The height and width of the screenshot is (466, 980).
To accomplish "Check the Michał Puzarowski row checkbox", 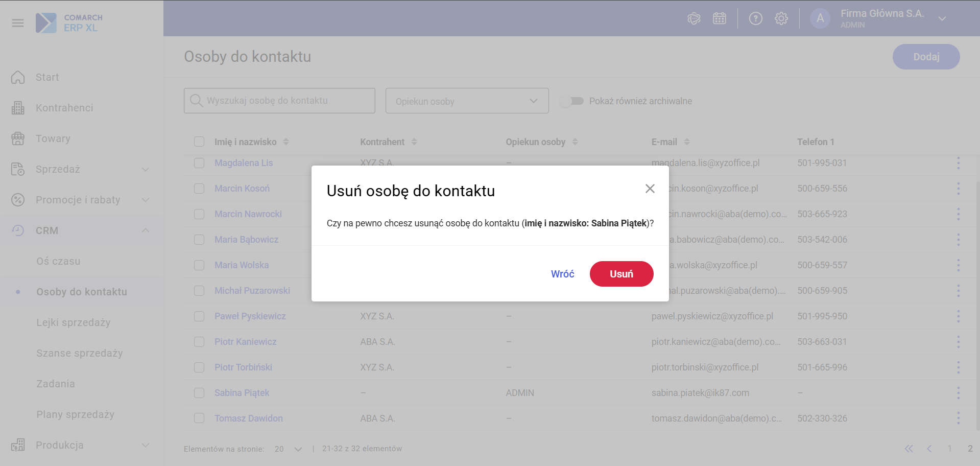I will pos(199,291).
